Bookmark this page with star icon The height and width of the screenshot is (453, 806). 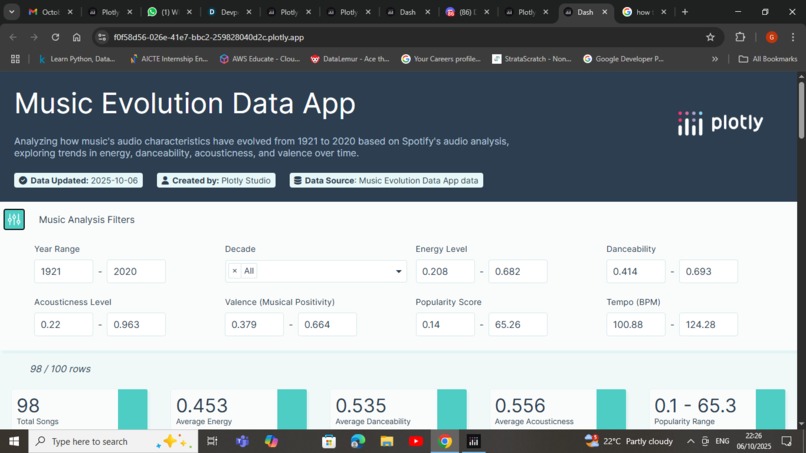coord(710,37)
